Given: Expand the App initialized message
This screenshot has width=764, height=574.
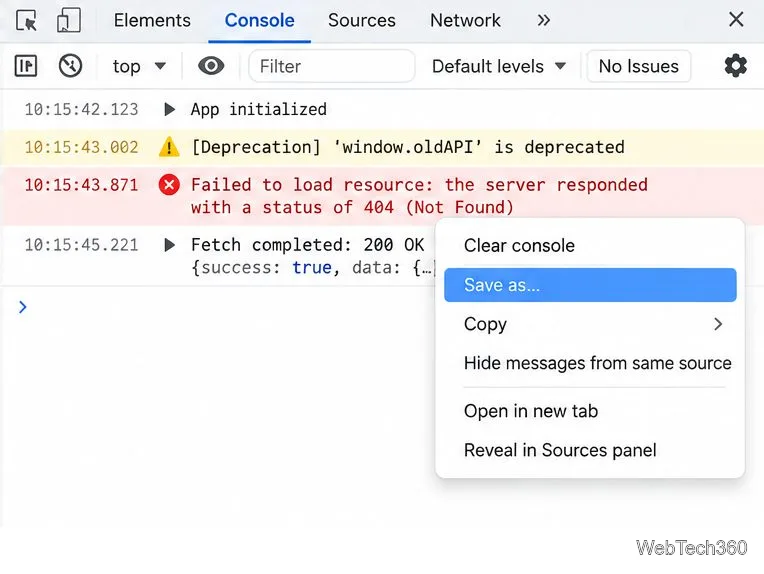Looking at the screenshot, I should point(170,109).
